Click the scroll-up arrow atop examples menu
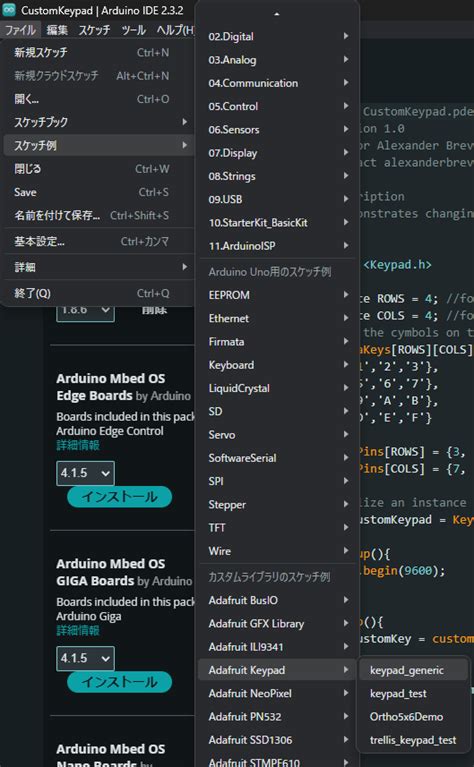This screenshot has width=474, height=767. (x=277, y=14)
